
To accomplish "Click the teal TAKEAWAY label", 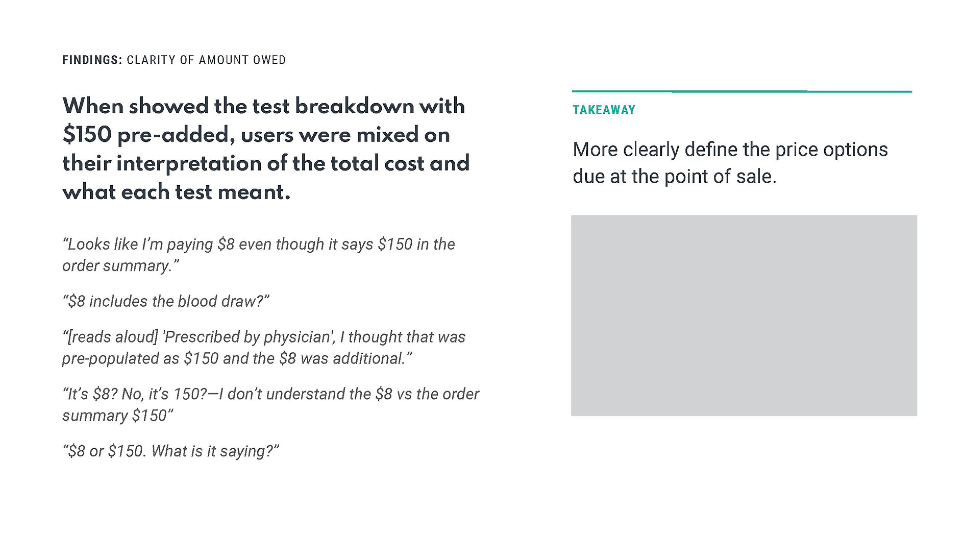I will click(604, 110).
